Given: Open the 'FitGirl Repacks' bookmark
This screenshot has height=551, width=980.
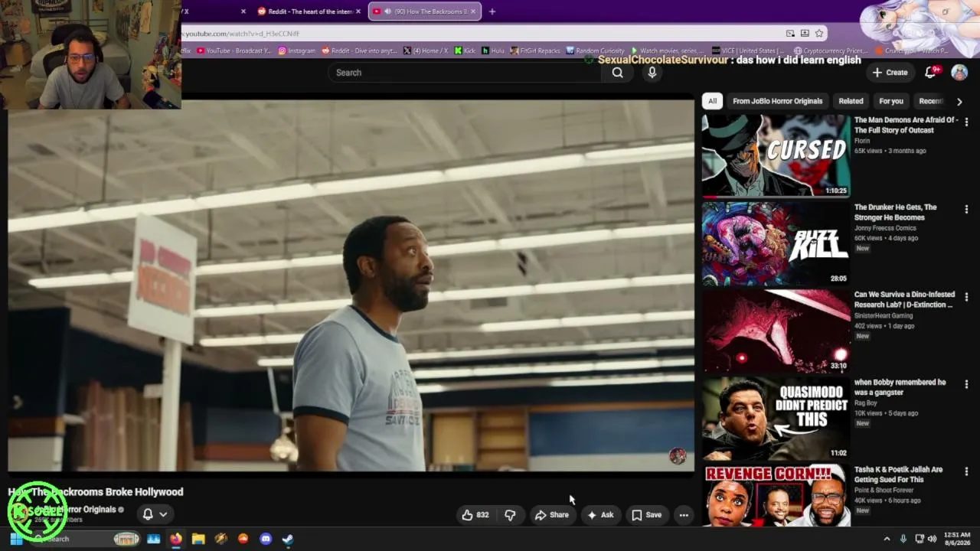Looking at the screenshot, I should tap(535, 51).
